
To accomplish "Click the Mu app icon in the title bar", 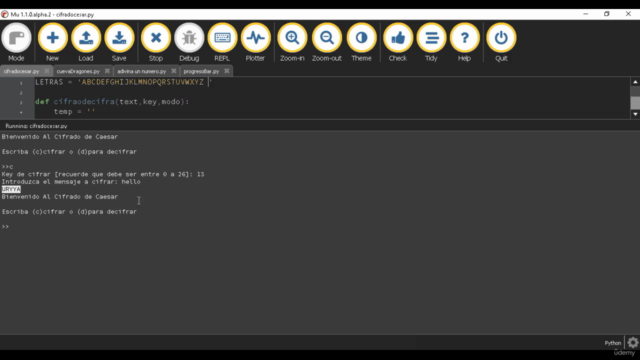I will (5, 14).
